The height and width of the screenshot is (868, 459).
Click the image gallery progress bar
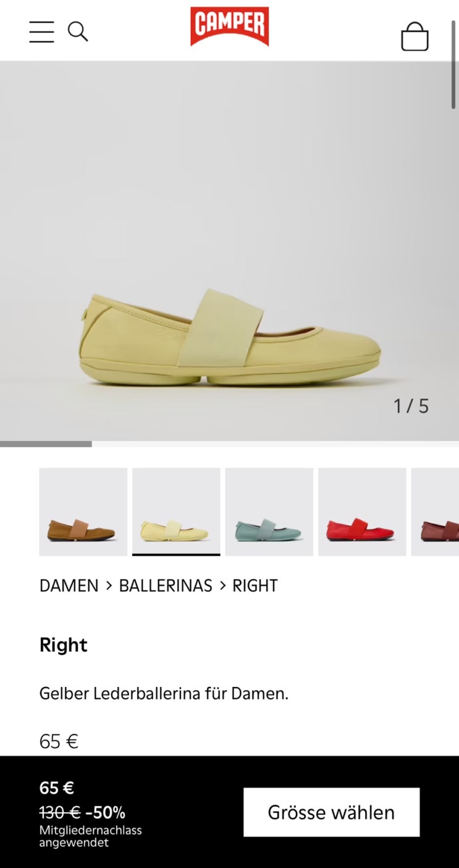pos(229,444)
